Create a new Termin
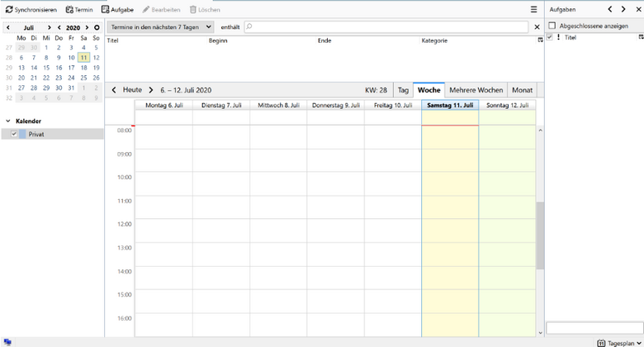 [x=79, y=9]
